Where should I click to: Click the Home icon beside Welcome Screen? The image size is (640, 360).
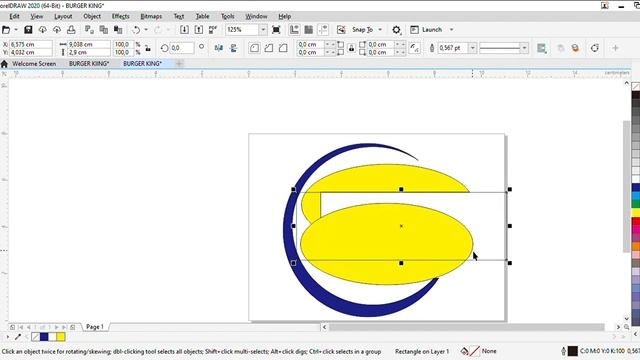pos(4,64)
